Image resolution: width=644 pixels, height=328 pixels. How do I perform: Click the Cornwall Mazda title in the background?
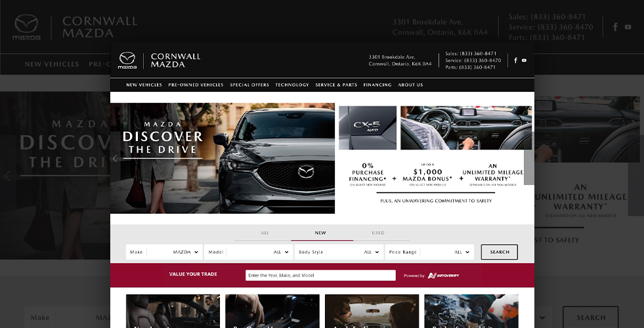coord(99,27)
